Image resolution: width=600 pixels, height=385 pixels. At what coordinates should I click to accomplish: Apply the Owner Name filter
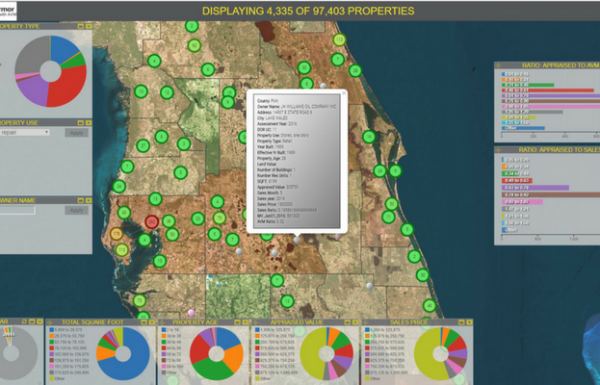click(x=77, y=210)
